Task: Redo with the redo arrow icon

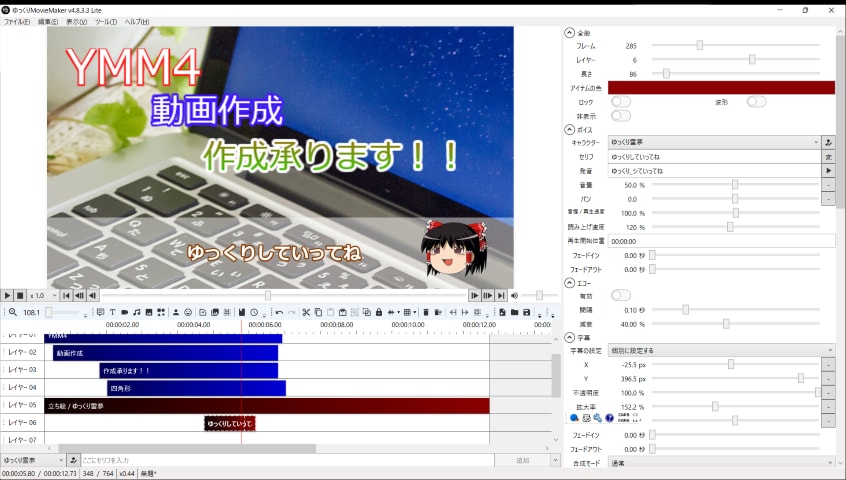Action: [291, 312]
